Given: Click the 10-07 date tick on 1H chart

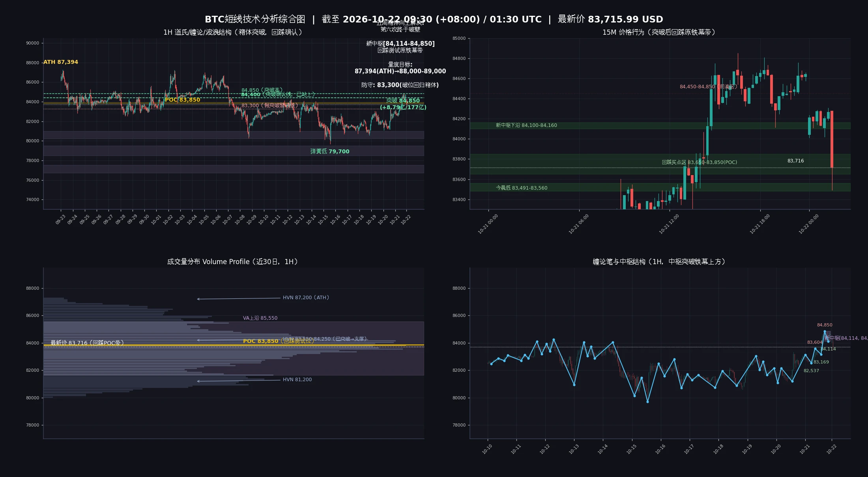Looking at the screenshot, I should click(x=227, y=220).
